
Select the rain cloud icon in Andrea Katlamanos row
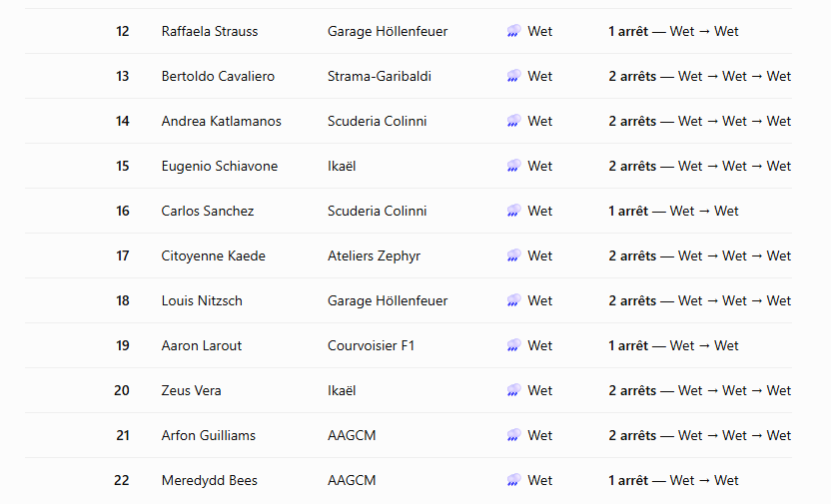pos(513,121)
